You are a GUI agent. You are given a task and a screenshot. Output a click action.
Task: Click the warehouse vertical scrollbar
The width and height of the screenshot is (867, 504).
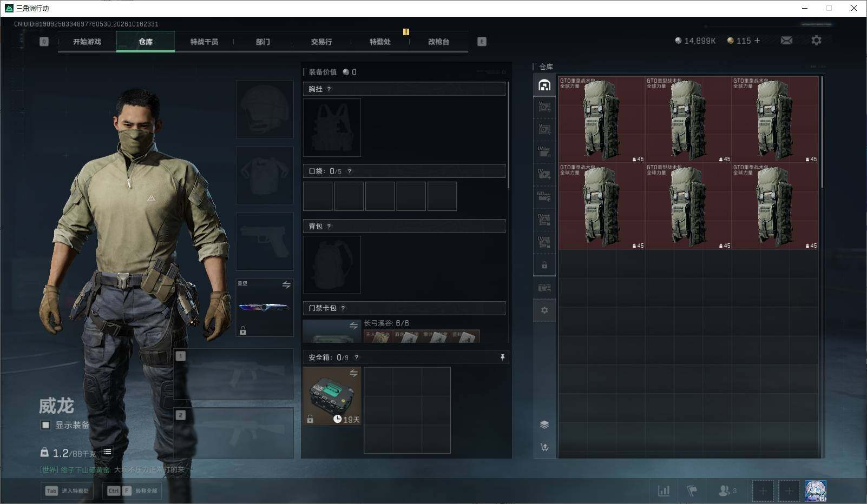pos(822,132)
